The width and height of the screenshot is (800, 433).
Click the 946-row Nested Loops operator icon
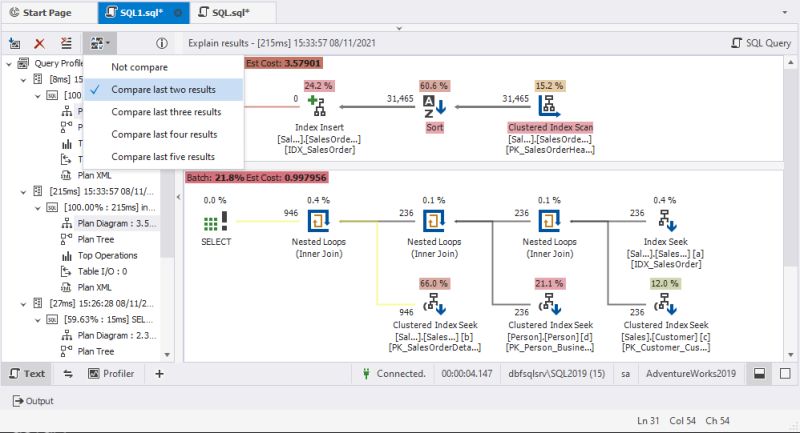(318, 221)
